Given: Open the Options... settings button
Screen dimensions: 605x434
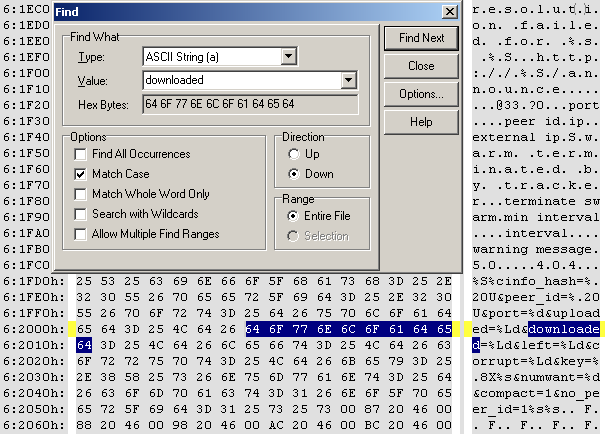Looking at the screenshot, I should 421,94.
